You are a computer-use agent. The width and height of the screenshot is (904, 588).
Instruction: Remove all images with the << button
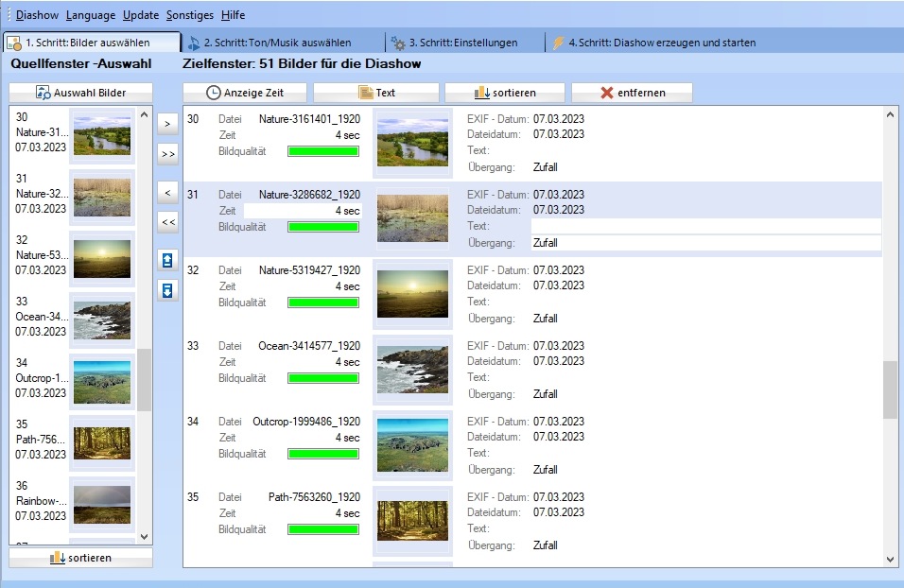[x=166, y=223]
